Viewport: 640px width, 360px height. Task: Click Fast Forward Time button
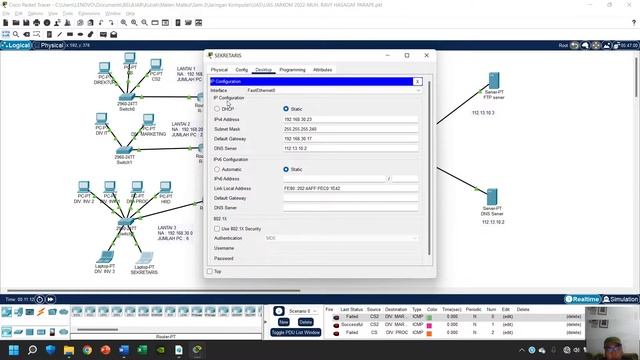point(50,300)
